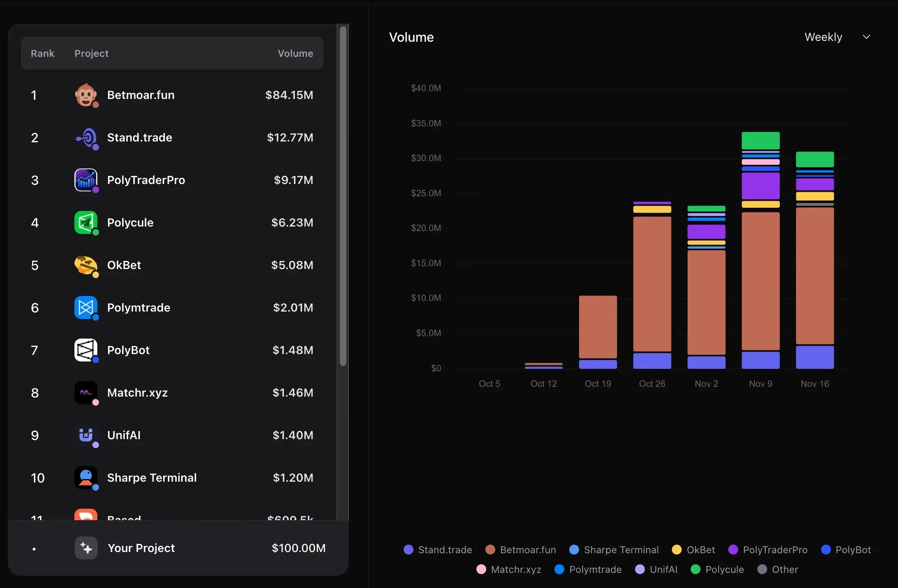Click the Sharpe Terminal avatar icon

pos(86,478)
